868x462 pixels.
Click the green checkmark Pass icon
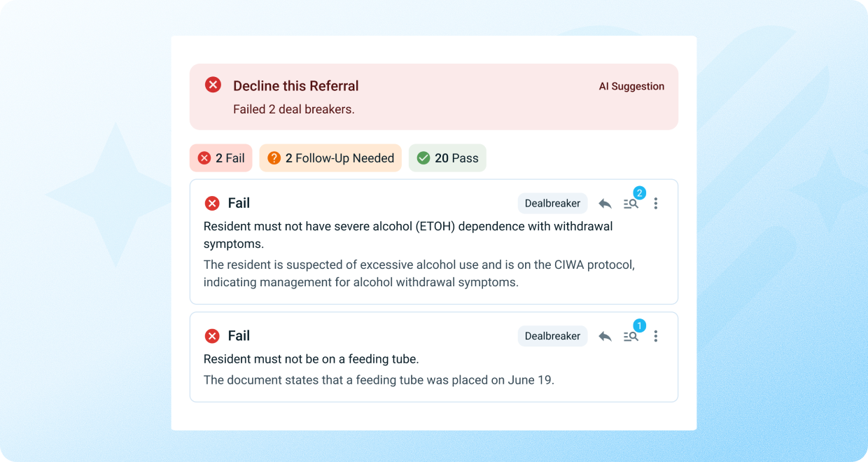point(423,158)
